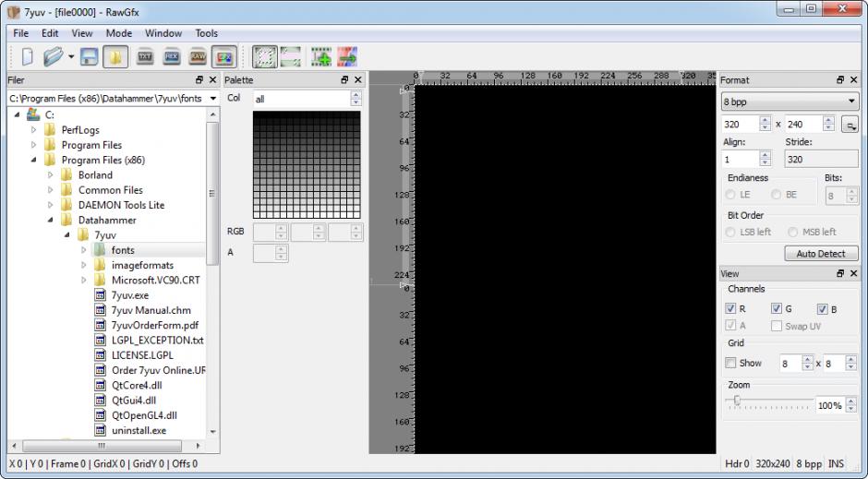This screenshot has width=868, height=479.
Task: Open the Filer path dropdown
Action: 213,98
